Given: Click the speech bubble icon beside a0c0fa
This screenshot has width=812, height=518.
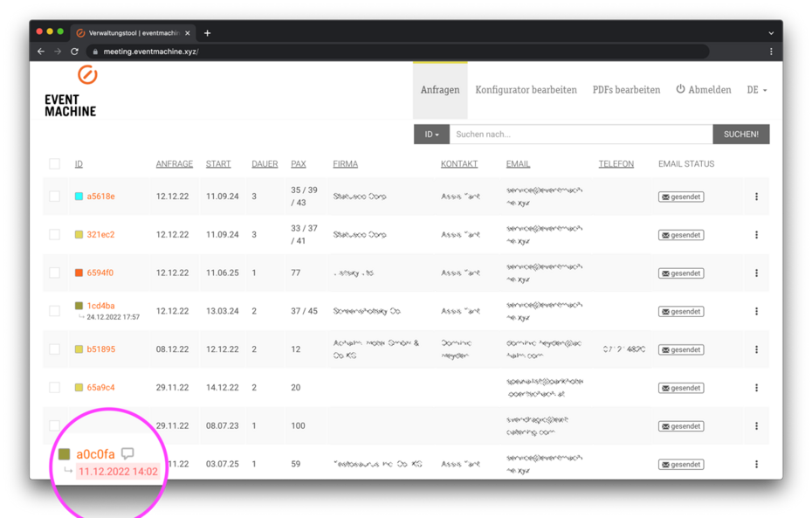Looking at the screenshot, I should [x=127, y=452].
